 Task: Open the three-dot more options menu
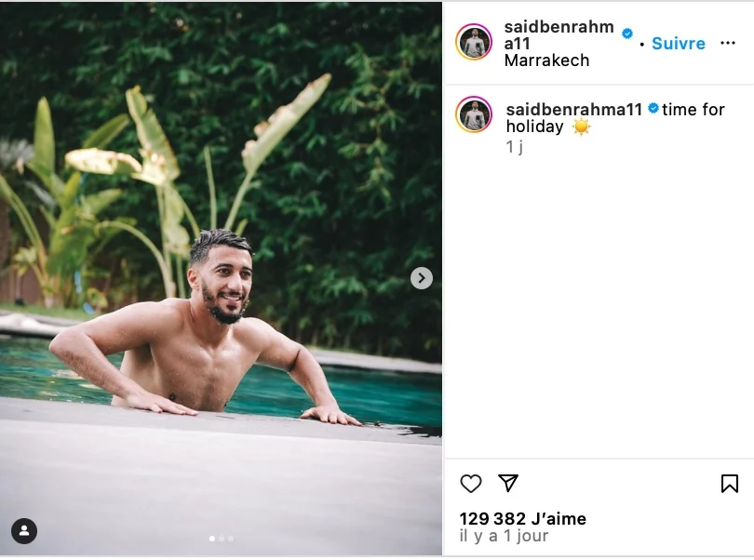[728, 44]
